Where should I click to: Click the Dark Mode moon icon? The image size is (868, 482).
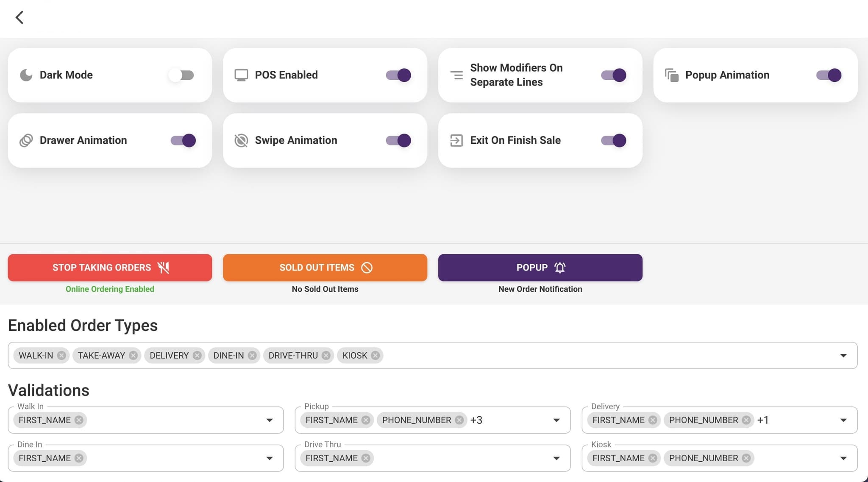pos(26,75)
